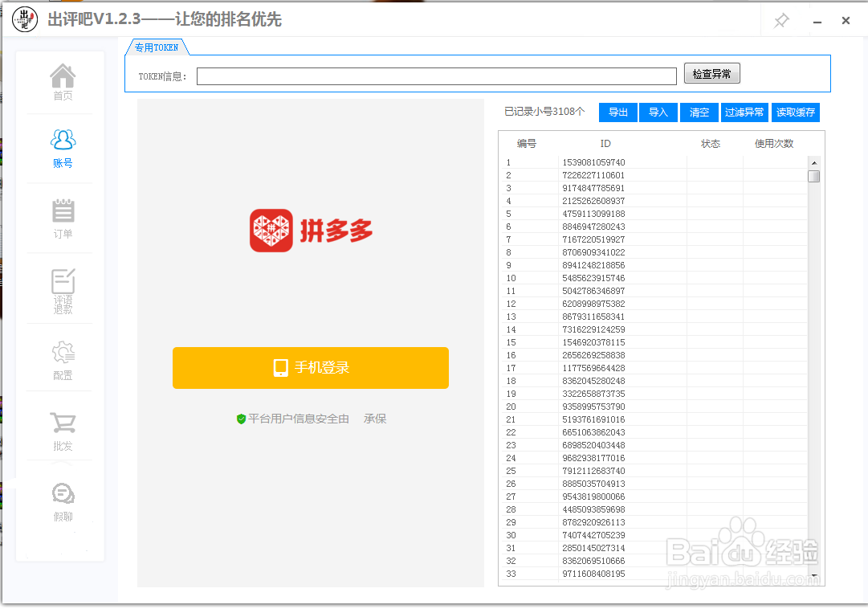This screenshot has height=609, width=868.
Task: Click the 手机登录 phone login button
Action: pos(311,368)
